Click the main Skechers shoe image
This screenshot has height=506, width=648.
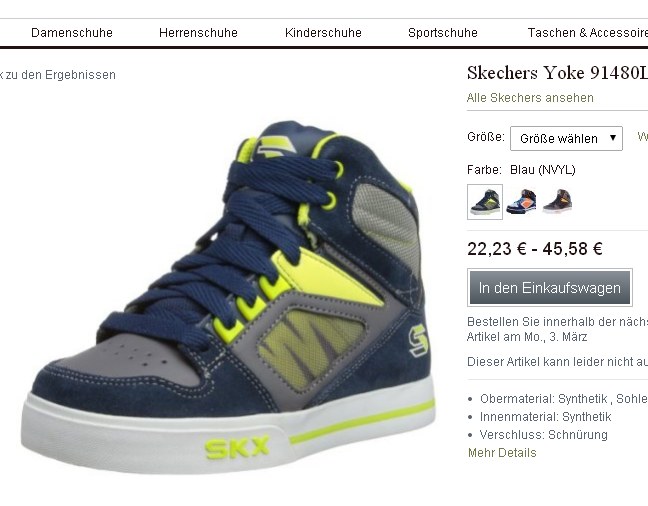[x=227, y=298]
